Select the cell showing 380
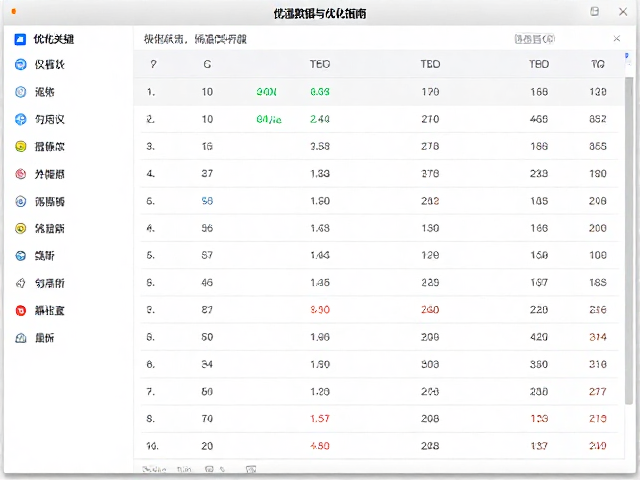 point(539,364)
